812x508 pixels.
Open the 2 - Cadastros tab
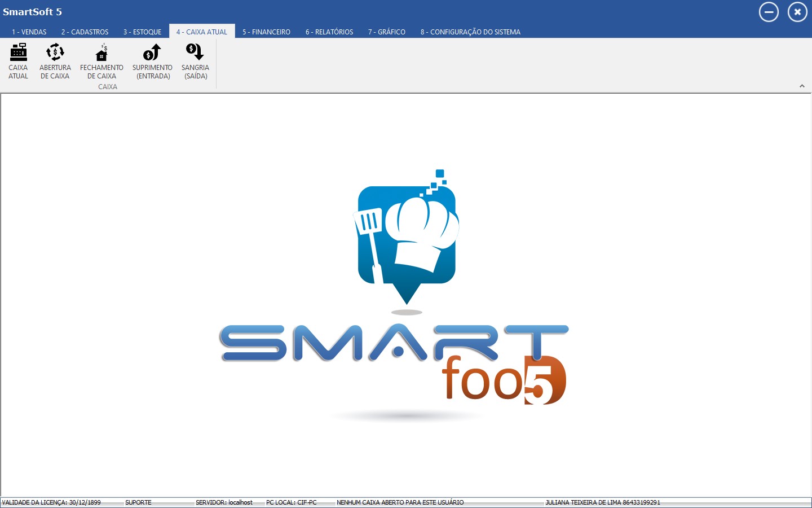pos(85,32)
